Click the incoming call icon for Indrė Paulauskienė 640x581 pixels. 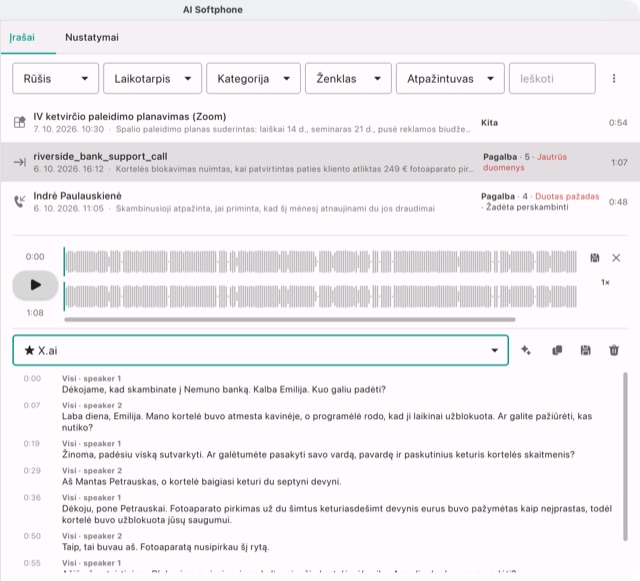click(20, 201)
